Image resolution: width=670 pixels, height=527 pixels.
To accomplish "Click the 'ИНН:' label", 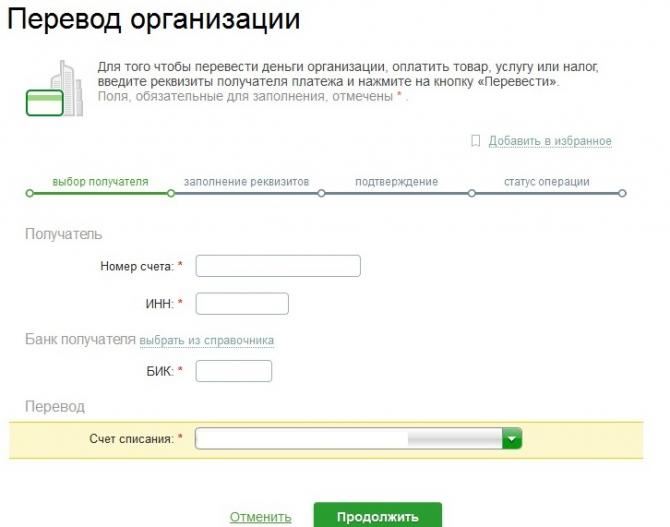I will pyautogui.click(x=160, y=304).
